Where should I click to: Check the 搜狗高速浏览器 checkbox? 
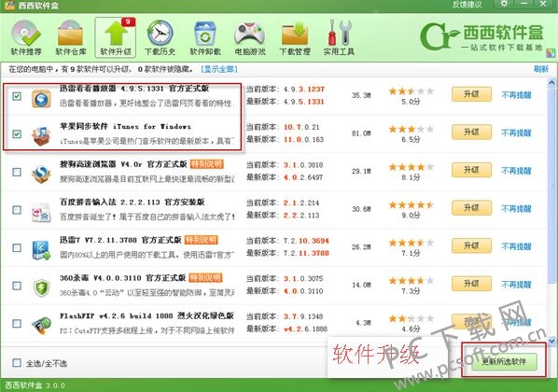tap(17, 172)
